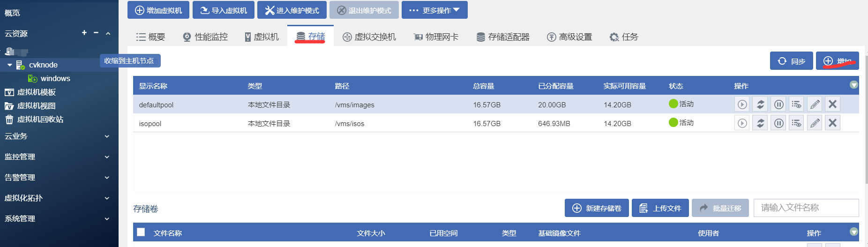The width and height of the screenshot is (868, 247).
Task: Open storage volume table column selector arrow
Action: (x=854, y=232)
